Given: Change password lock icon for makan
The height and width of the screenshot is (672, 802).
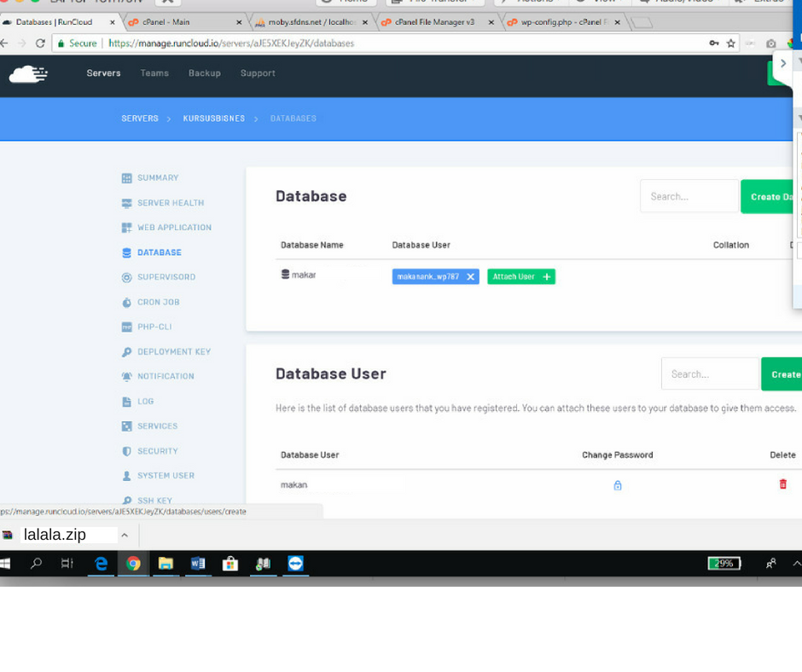Looking at the screenshot, I should pos(618,485).
